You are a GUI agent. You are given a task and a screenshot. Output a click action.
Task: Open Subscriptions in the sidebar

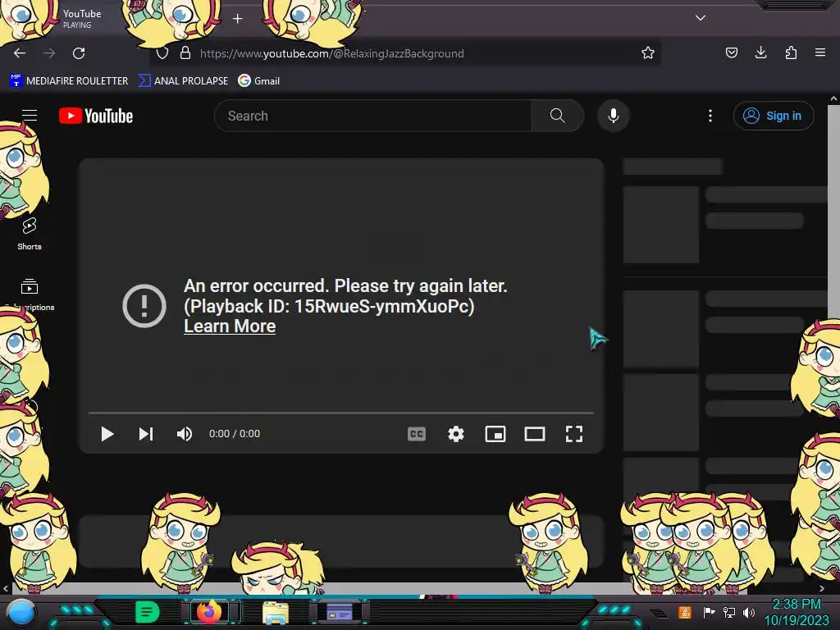30,294
